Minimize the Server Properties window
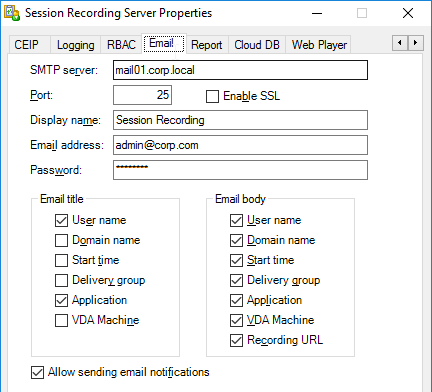The height and width of the screenshot is (392, 432). coord(317,13)
